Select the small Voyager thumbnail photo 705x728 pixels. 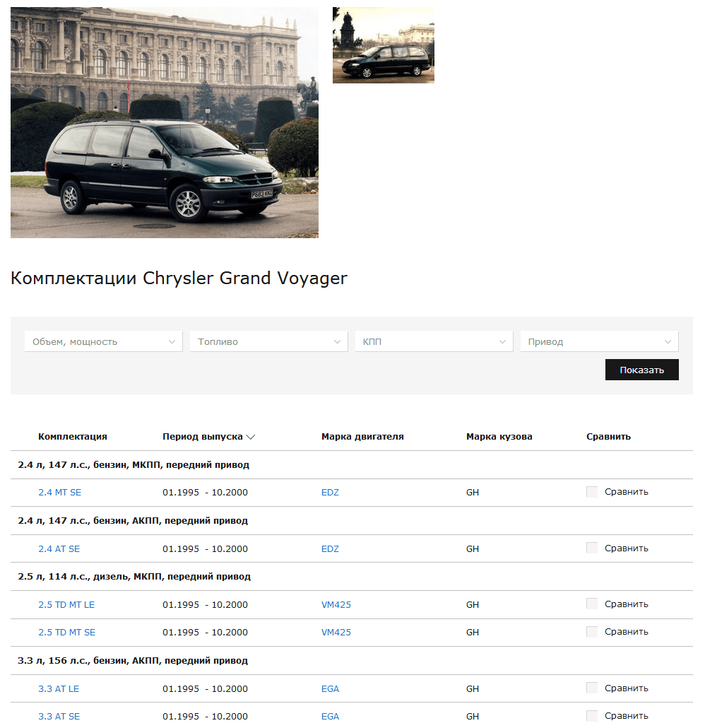point(384,45)
